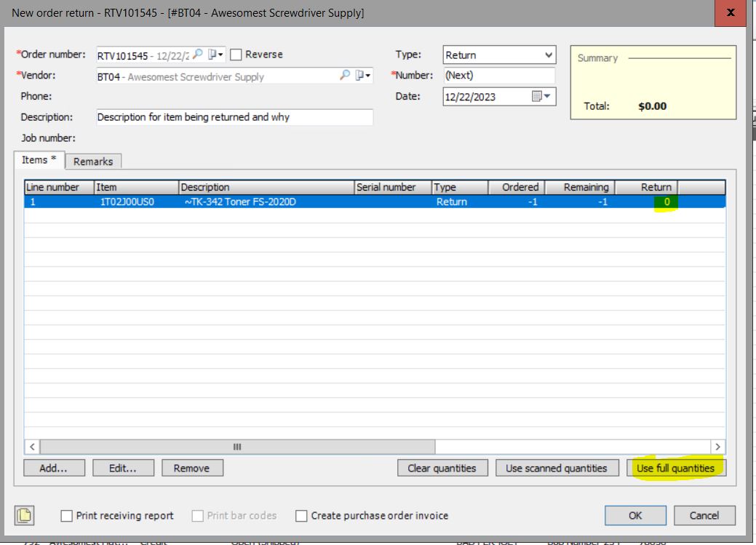
Task: Click the horizontal scrollbar thumb
Action: (x=237, y=447)
